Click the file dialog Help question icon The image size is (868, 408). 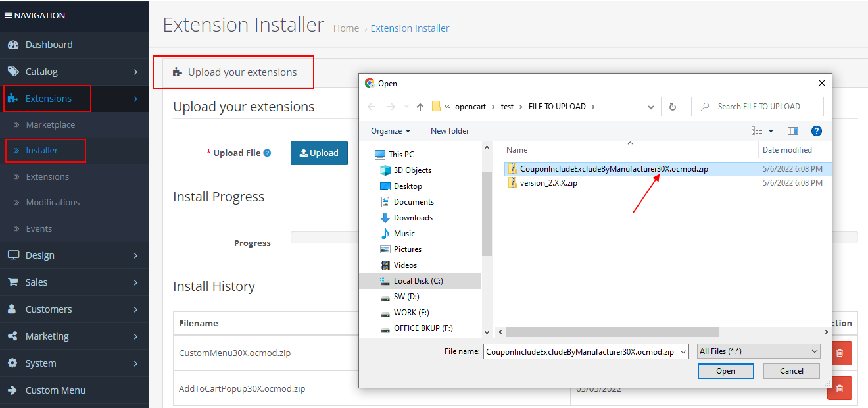pyautogui.click(x=816, y=131)
